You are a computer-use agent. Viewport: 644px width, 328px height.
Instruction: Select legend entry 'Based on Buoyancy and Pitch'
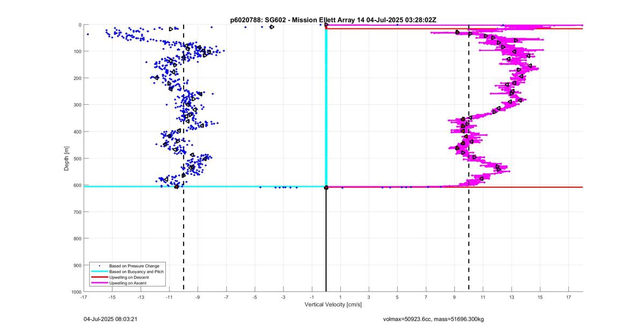[136, 272]
